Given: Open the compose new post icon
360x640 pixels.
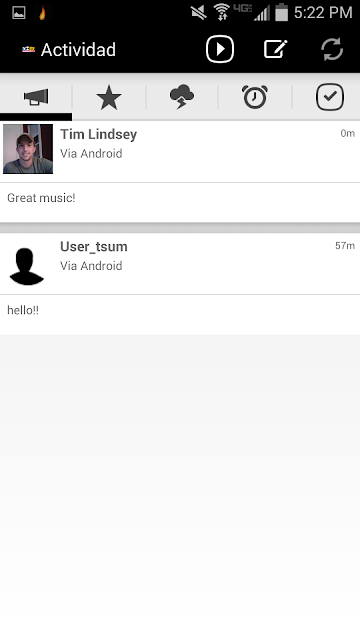Looking at the screenshot, I should (276, 49).
